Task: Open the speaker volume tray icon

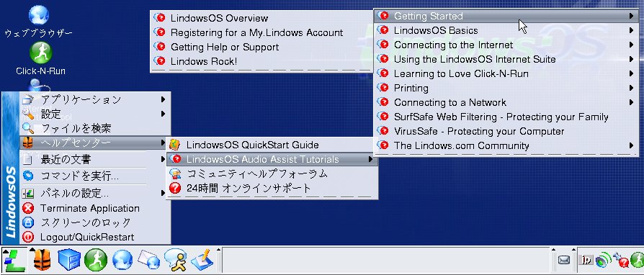Action: tap(603, 260)
